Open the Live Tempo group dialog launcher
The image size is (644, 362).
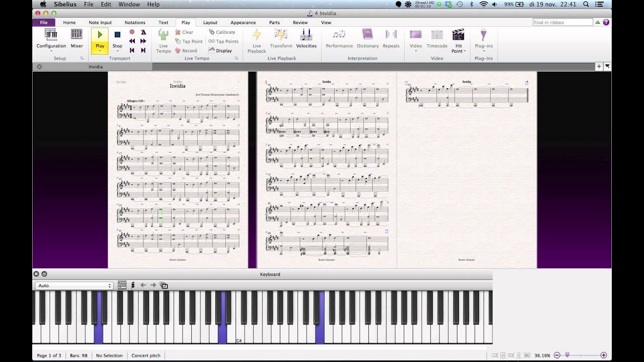point(236,58)
